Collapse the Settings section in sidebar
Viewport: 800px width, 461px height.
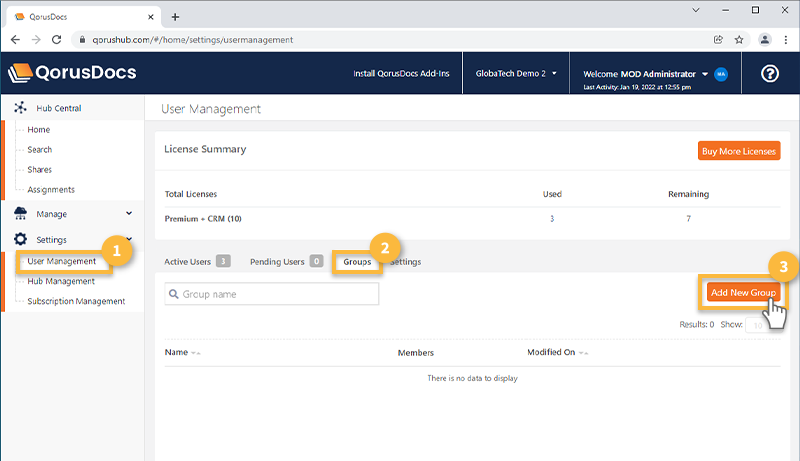(x=128, y=240)
